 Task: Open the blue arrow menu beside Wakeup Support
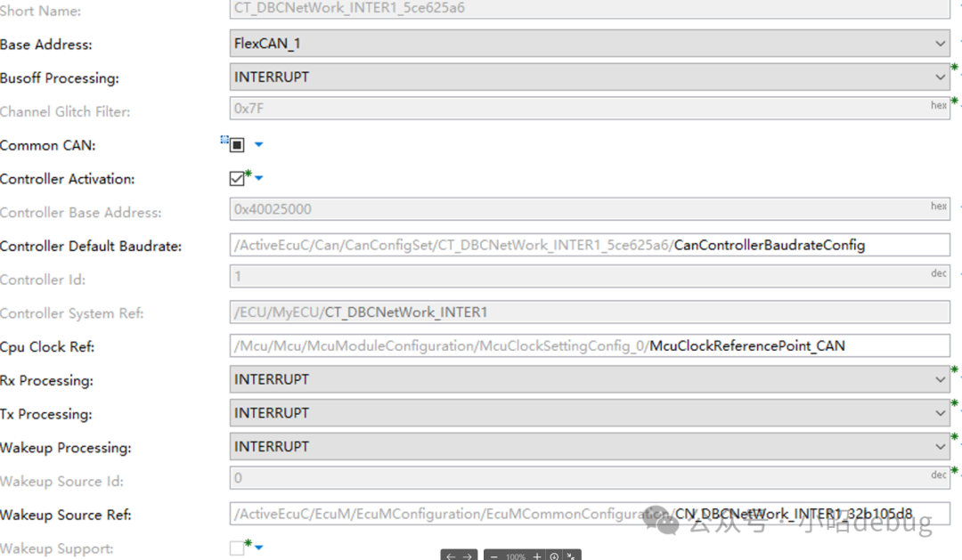click(x=259, y=548)
